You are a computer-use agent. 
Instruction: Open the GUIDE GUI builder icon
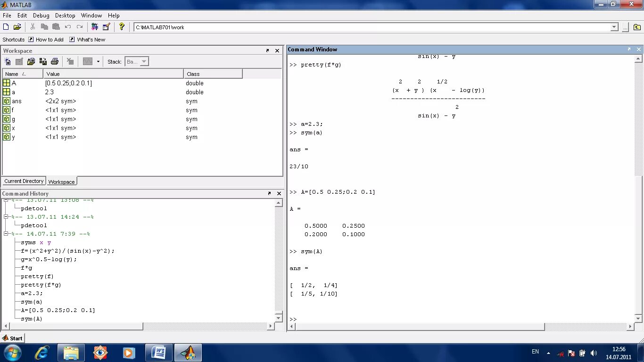(106, 27)
